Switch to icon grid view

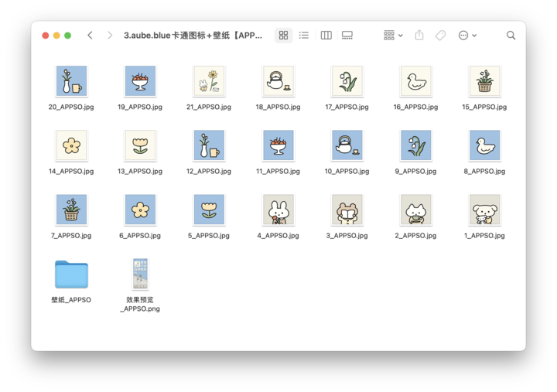click(283, 36)
